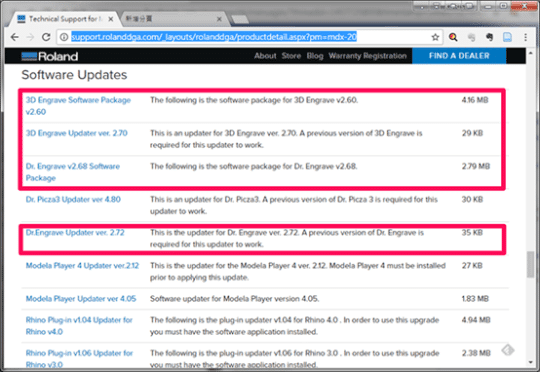Open the Chrome three-dot menu
Screen dimensions: 540x372
click(526, 37)
